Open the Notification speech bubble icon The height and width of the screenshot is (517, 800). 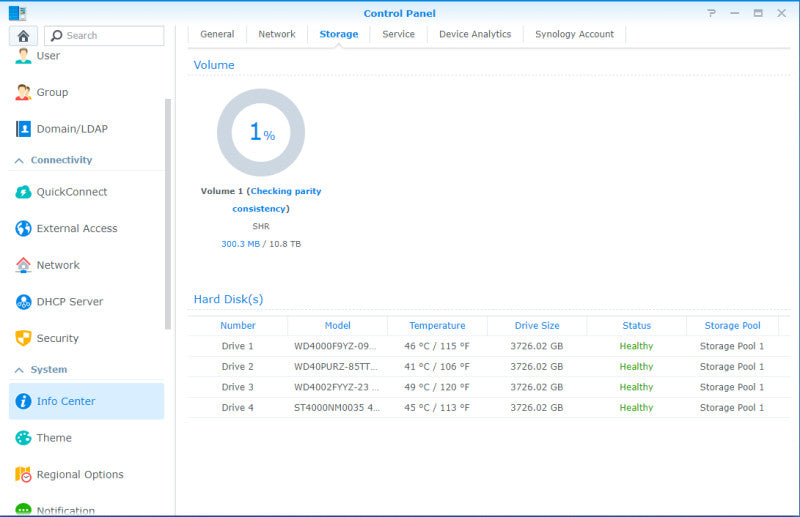click(x=23, y=509)
